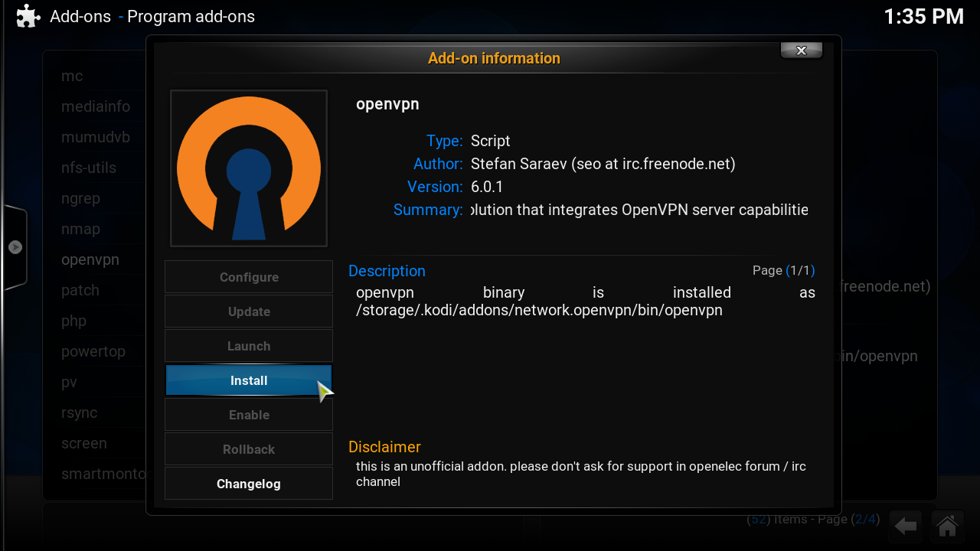Install the openvpn add-on
This screenshot has width=980, height=551.
coord(249,380)
